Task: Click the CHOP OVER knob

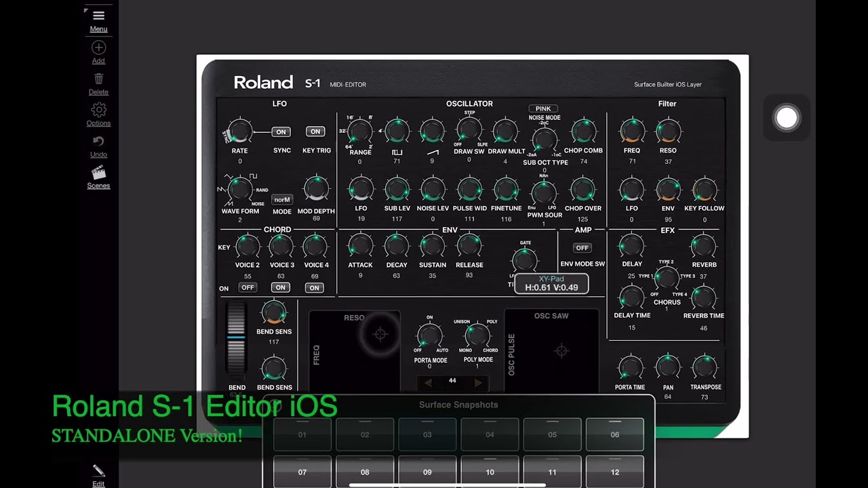Action: [583, 189]
